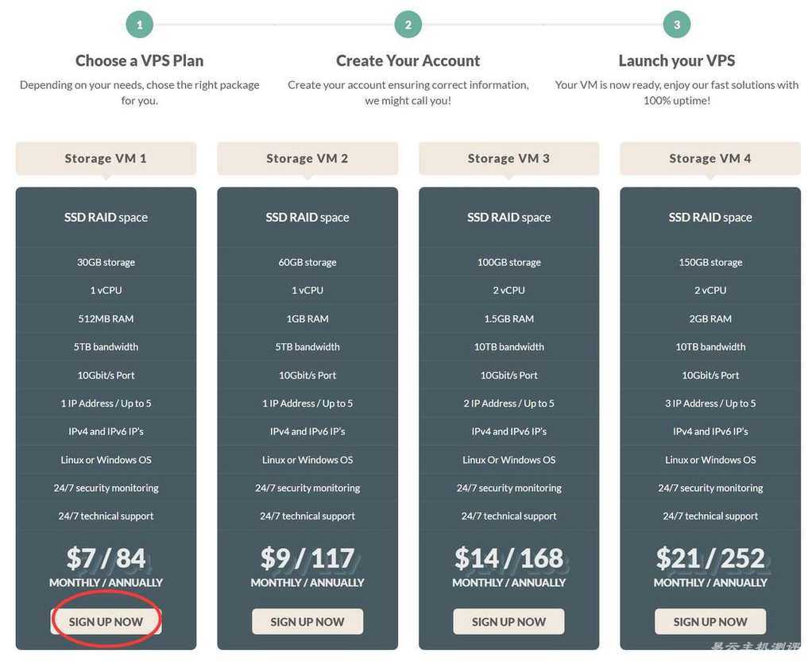Choose Sign Up Now for $21 / 252 plan

tap(710, 621)
